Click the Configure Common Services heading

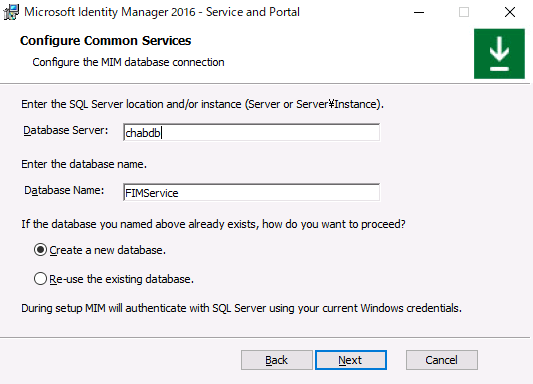pos(105,41)
